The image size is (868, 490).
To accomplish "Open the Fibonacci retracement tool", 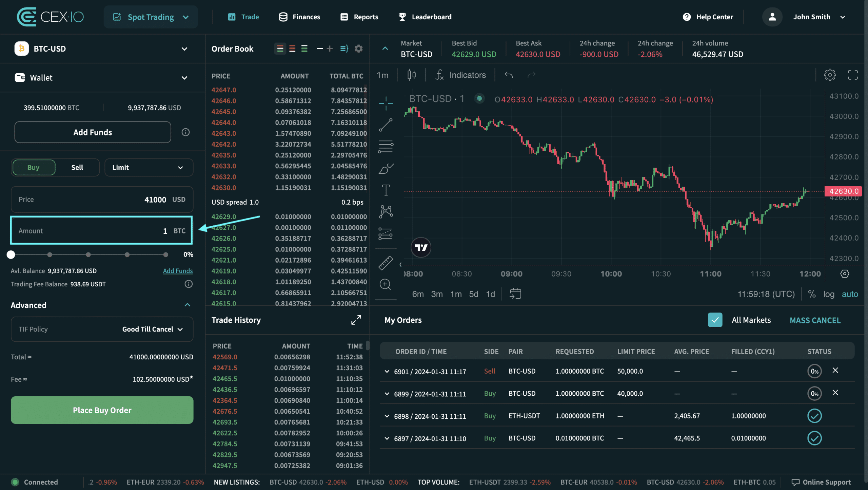I will coord(386,147).
